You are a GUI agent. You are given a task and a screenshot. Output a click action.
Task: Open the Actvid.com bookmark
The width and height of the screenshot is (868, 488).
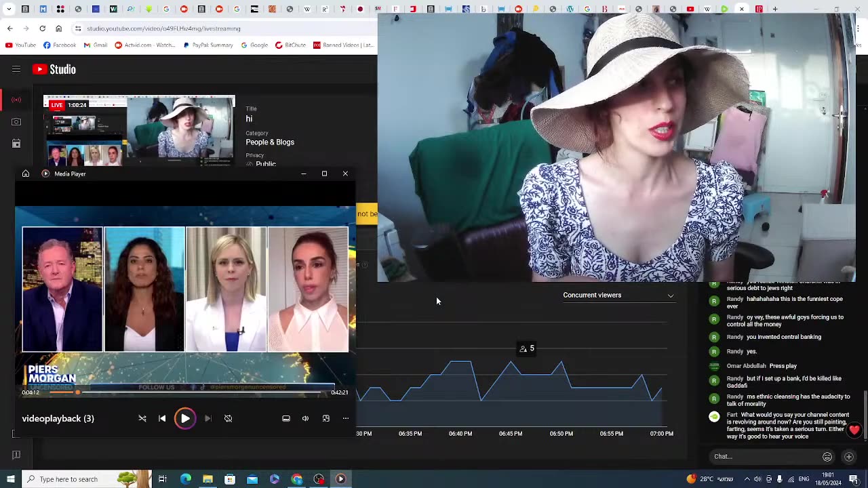click(x=146, y=45)
